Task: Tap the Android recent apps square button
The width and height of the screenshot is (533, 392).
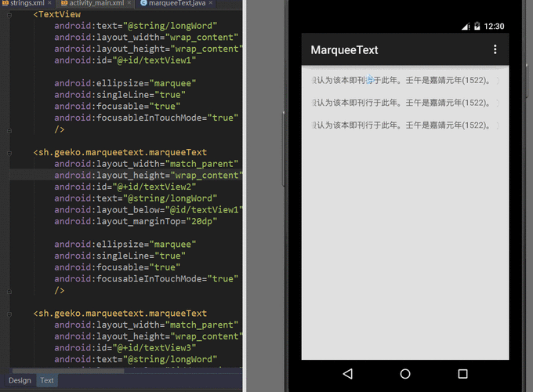Action: tap(462, 374)
